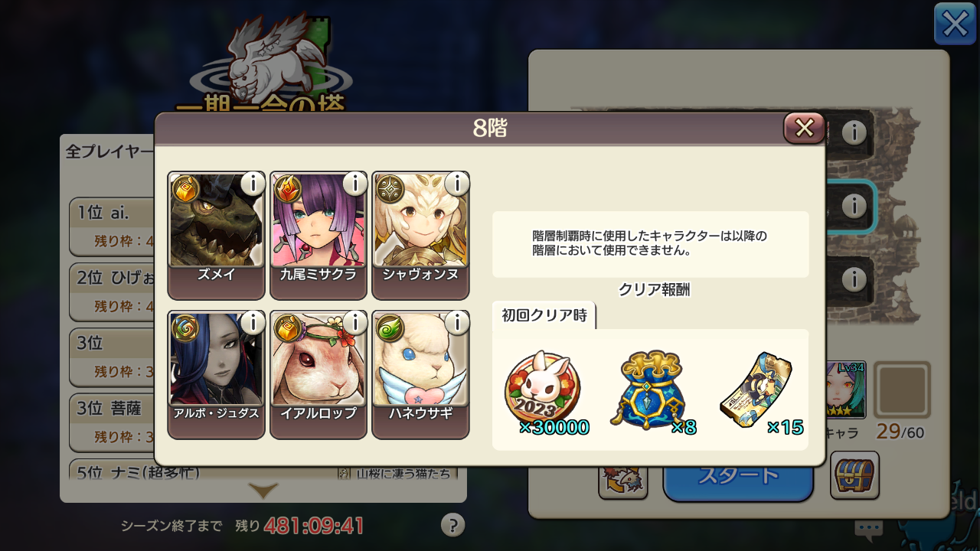This screenshot has height=551, width=980.
Task: Show info for シャヴォンヌ character
Action: pyautogui.click(x=457, y=184)
